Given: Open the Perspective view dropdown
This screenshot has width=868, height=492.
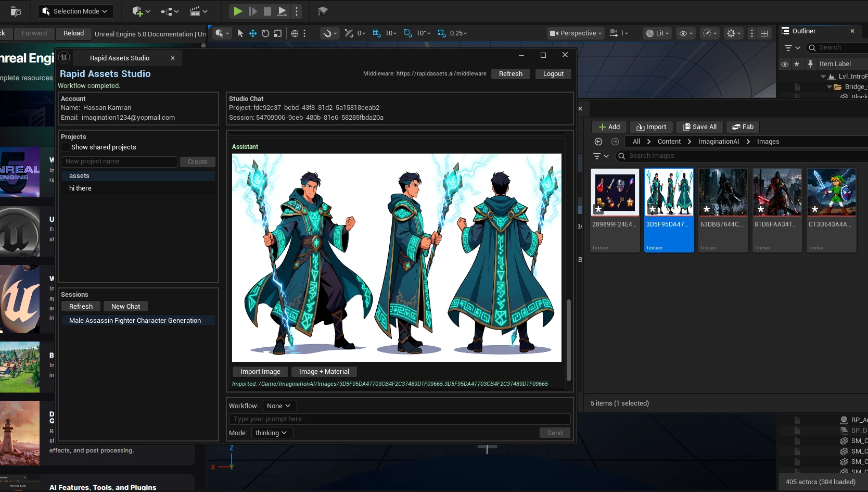Looking at the screenshot, I should coord(576,33).
